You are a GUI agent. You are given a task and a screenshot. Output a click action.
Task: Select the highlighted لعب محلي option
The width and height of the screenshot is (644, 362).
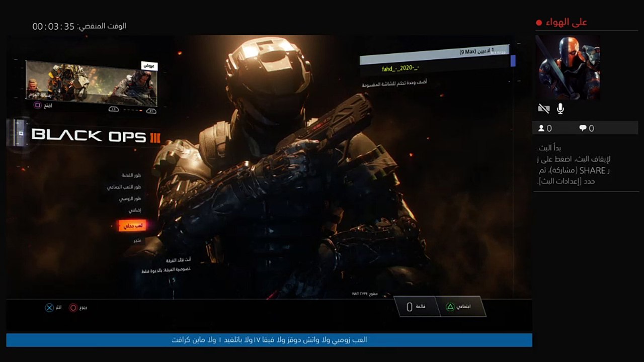[132, 226]
